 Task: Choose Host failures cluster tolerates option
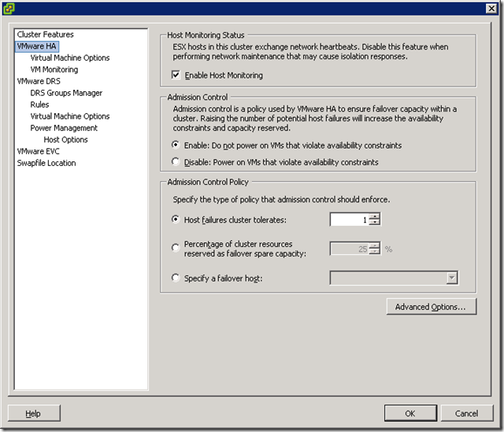175,220
